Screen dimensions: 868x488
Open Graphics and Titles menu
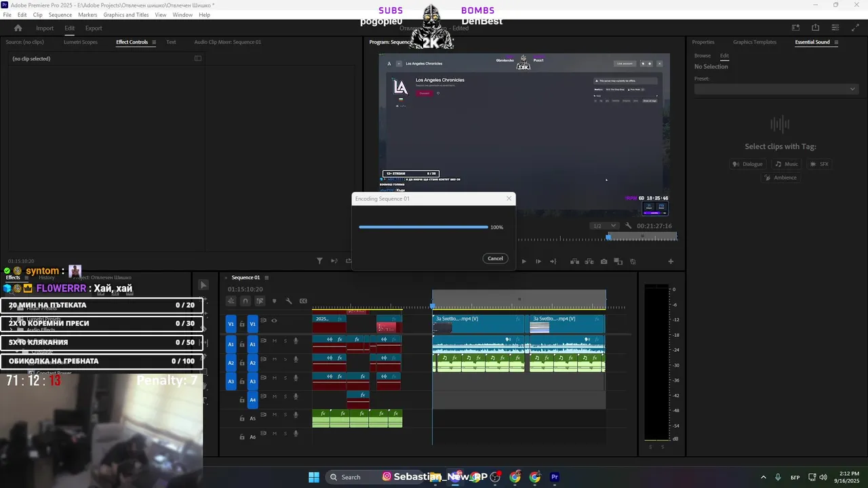point(126,15)
